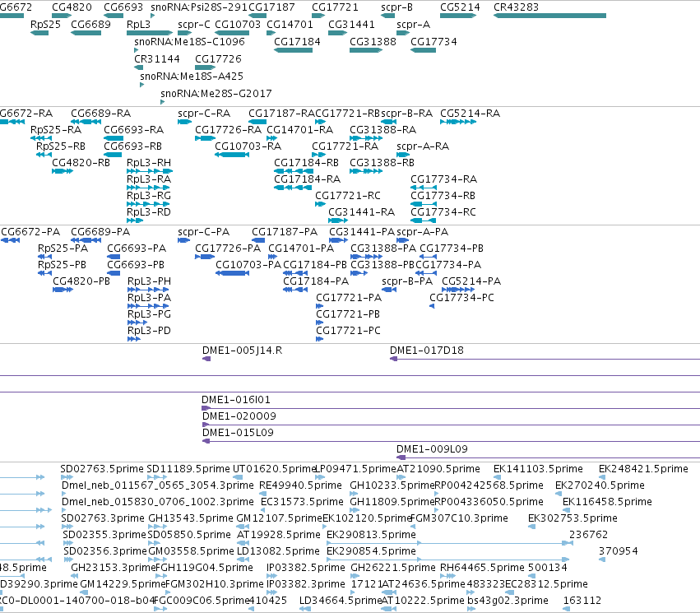Click the CG6689 gene label
700x613 pixels.
pyautogui.click(x=90, y=25)
